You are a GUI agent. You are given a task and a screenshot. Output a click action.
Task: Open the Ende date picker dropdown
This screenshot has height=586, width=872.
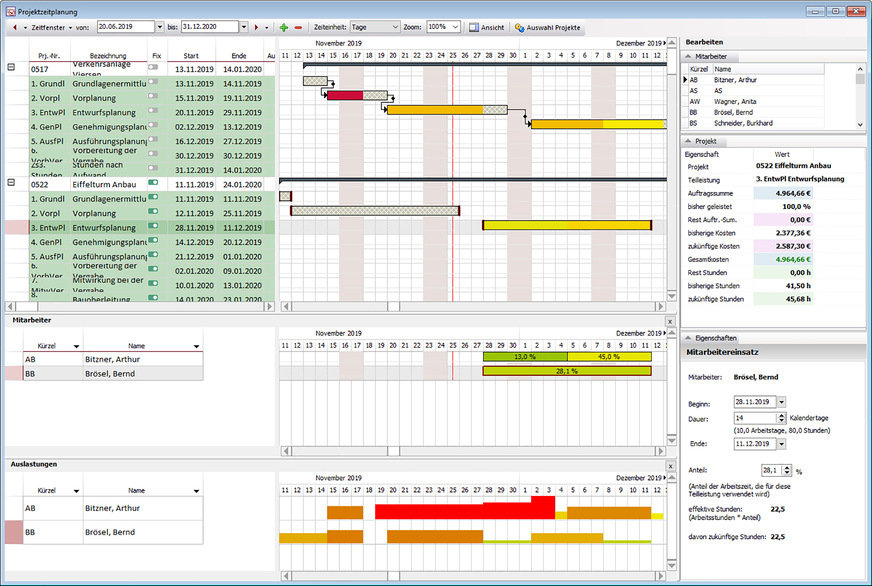click(781, 444)
